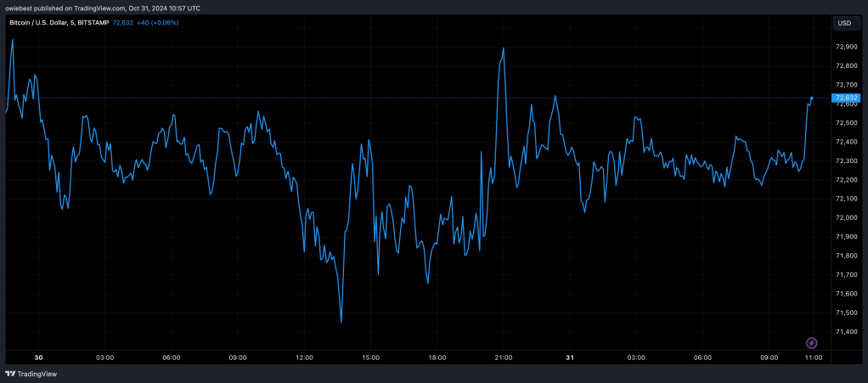Open the USD currency selector
Viewport: 868px width, 383px height.
pyautogui.click(x=844, y=23)
